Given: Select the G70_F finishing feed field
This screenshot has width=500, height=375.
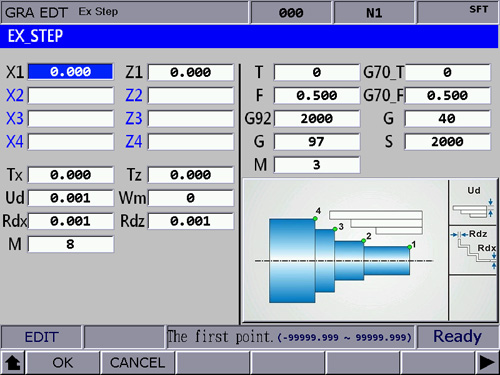Looking at the screenshot, I should 448,96.
